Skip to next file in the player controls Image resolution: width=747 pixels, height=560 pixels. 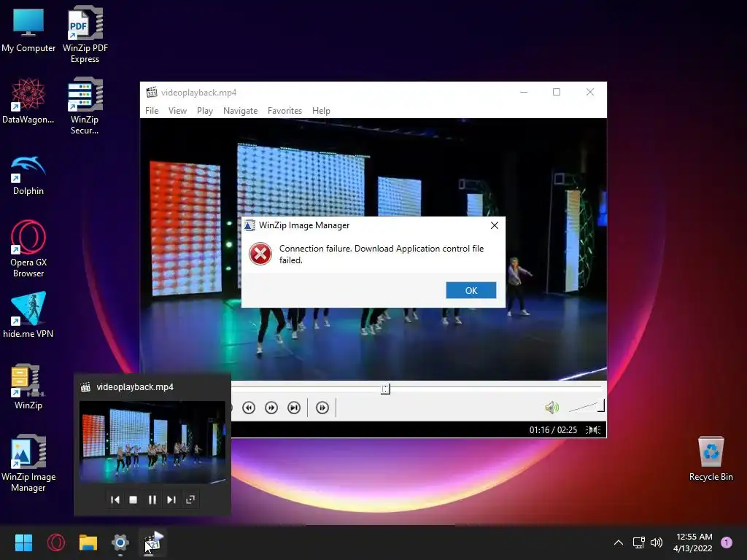(294, 408)
